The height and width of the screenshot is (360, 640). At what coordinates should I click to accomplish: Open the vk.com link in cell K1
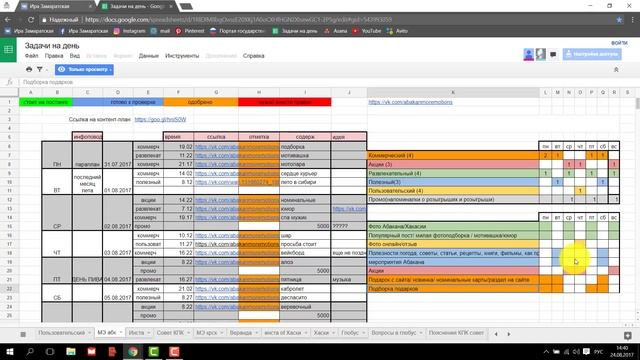click(x=410, y=102)
